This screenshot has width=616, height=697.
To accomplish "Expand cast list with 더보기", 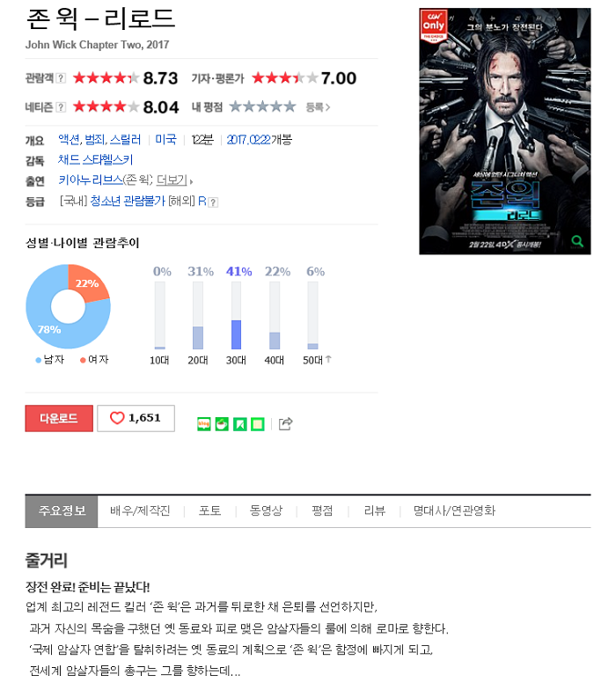I will click(x=174, y=180).
